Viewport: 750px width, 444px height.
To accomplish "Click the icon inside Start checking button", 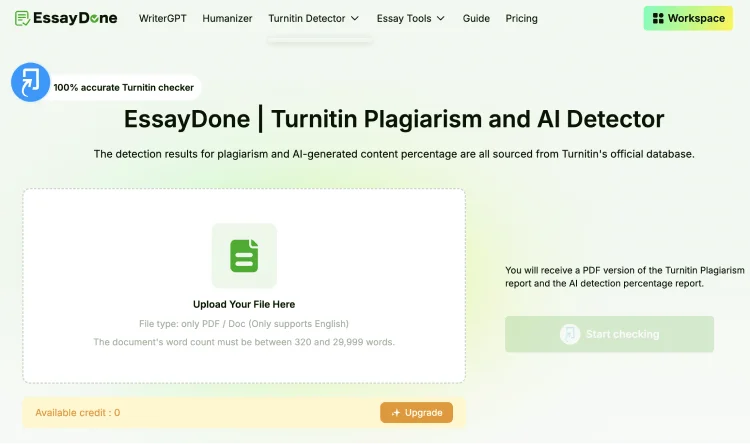I will coord(570,334).
